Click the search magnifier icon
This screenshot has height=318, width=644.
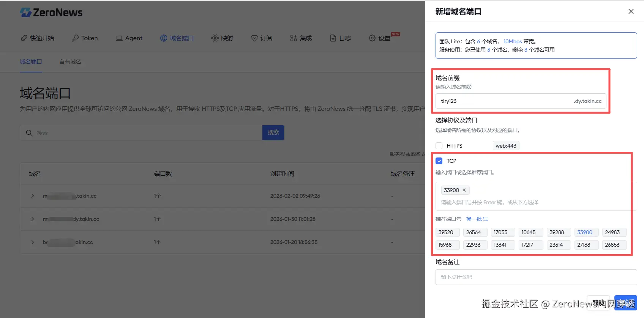[x=29, y=133]
